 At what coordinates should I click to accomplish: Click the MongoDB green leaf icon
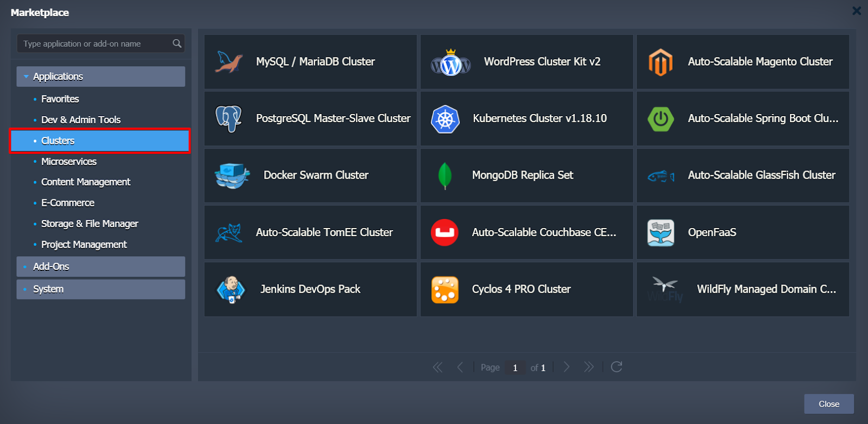[x=445, y=176]
